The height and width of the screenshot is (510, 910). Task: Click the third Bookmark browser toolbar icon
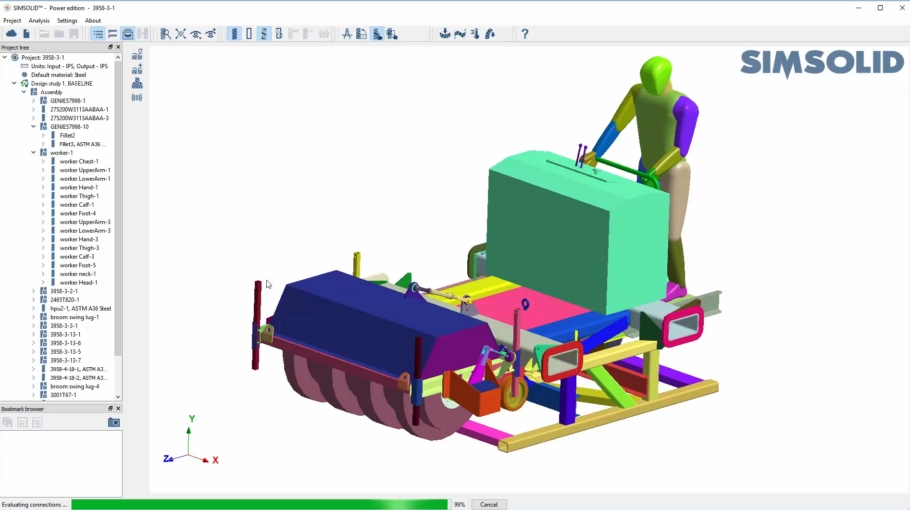[37, 422]
